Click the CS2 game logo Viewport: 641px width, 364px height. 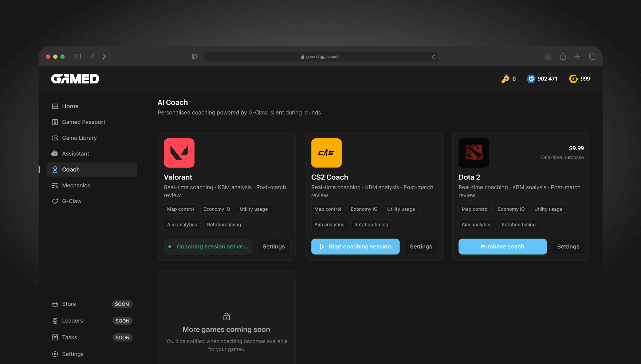tap(327, 153)
